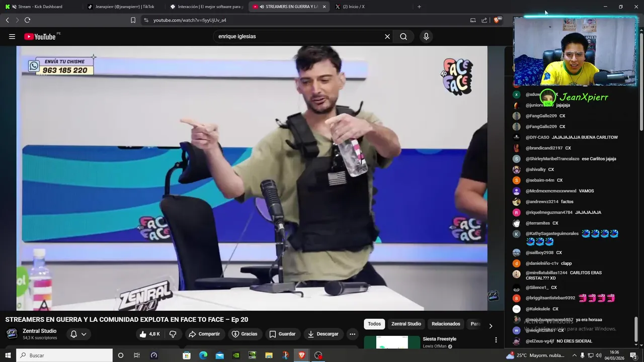
Task: Bookmark this page icon in address bar
Action: (x=133, y=20)
